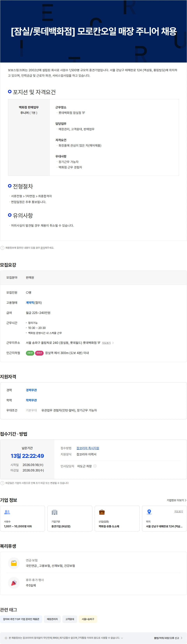Click the 2호선 subway line badge
Image resolution: width=187 pixels, height=644 pixels.
click(x=30, y=353)
